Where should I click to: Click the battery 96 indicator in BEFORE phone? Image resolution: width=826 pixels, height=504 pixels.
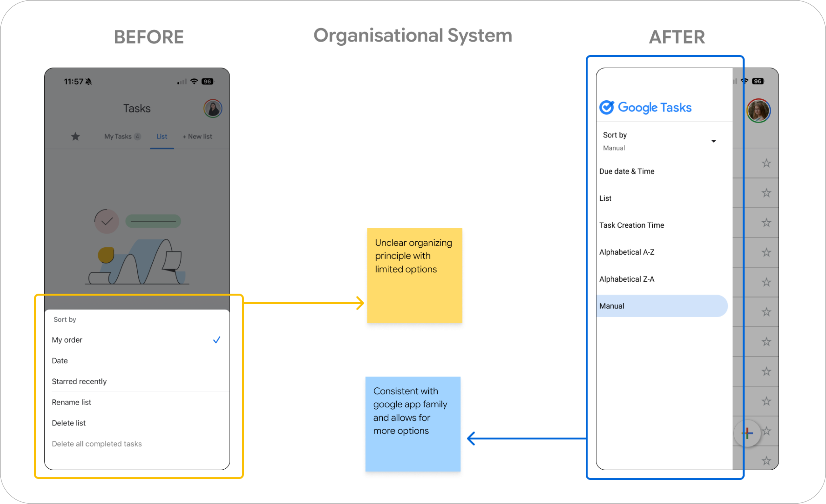pyautogui.click(x=207, y=81)
